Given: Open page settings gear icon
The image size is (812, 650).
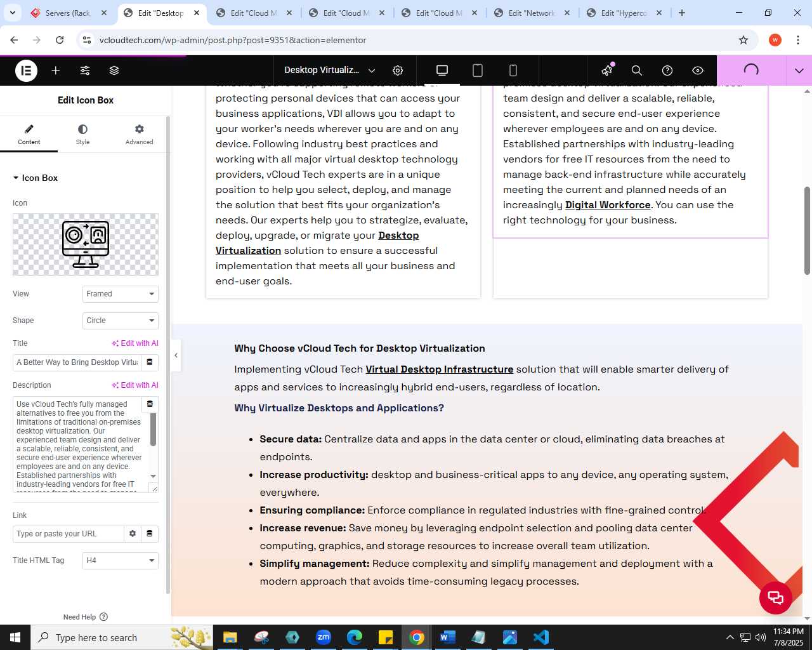Looking at the screenshot, I should [x=398, y=70].
